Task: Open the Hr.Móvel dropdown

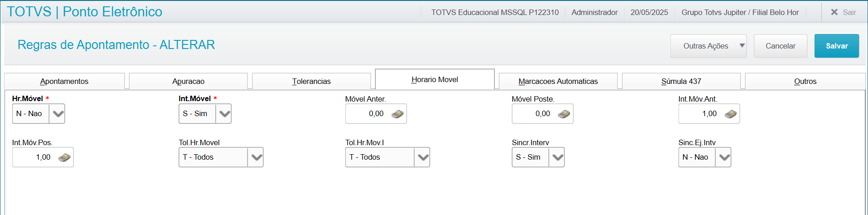Action: click(57, 114)
